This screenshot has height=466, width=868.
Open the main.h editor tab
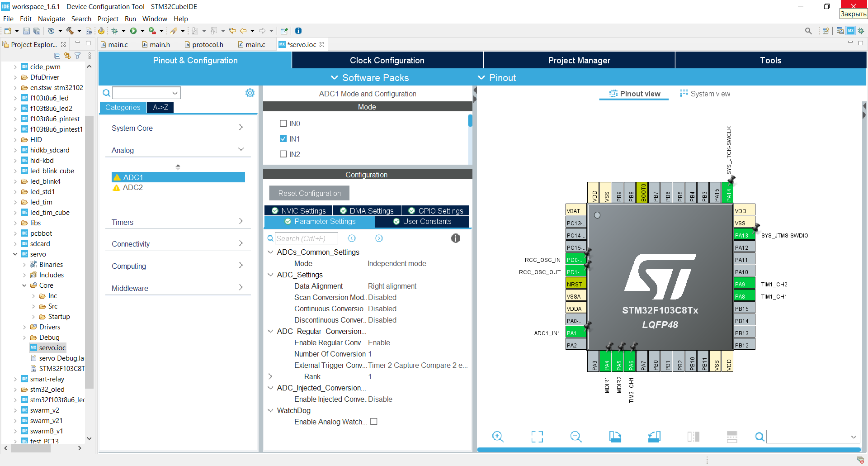pyautogui.click(x=156, y=44)
